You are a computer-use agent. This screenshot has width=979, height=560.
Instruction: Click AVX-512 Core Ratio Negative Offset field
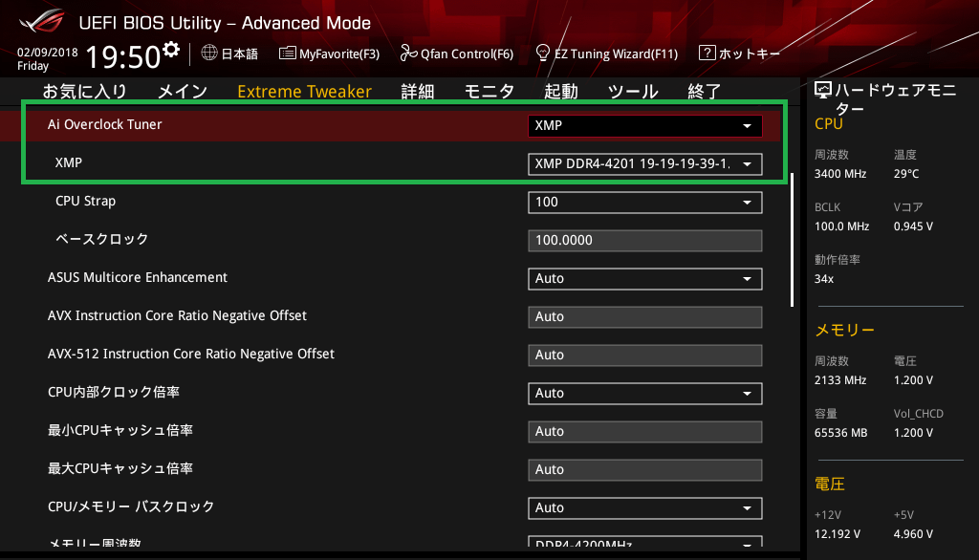point(645,355)
